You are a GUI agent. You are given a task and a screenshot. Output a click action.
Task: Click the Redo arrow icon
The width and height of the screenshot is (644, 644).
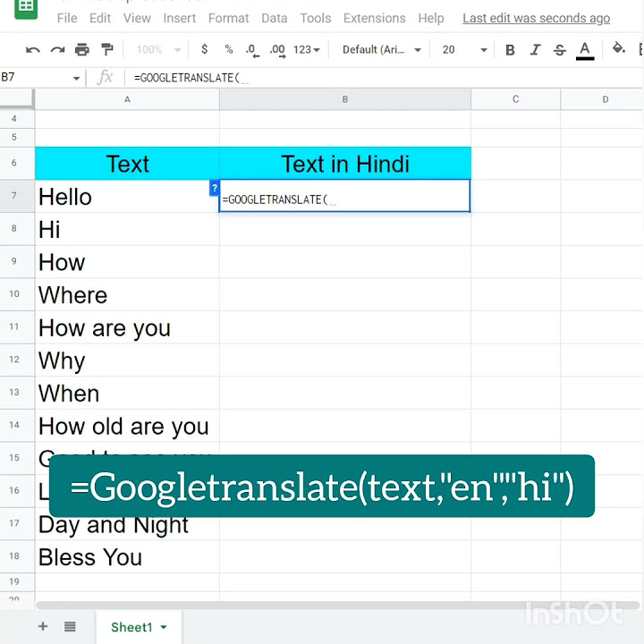tap(57, 50)
